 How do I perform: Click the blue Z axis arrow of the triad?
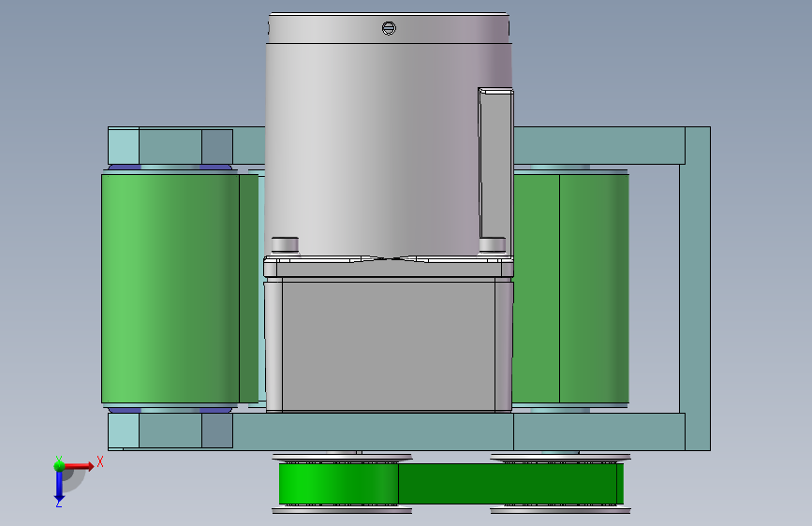(x=59, y=488)
